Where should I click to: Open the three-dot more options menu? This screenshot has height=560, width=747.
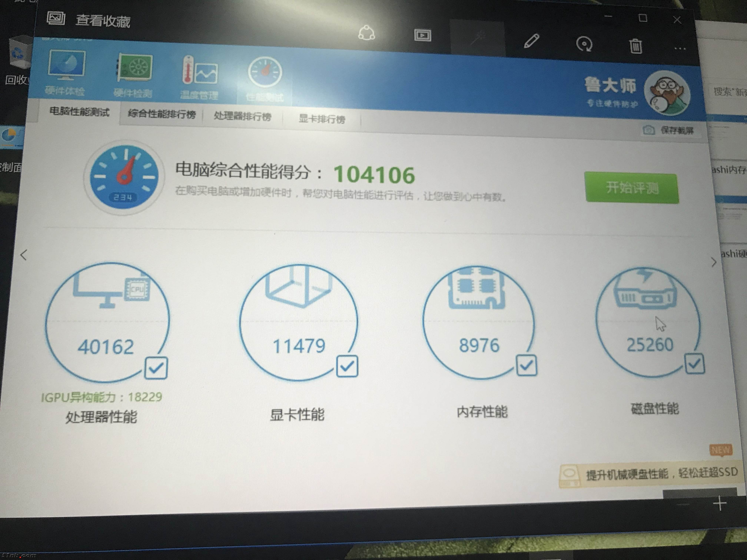680,49
